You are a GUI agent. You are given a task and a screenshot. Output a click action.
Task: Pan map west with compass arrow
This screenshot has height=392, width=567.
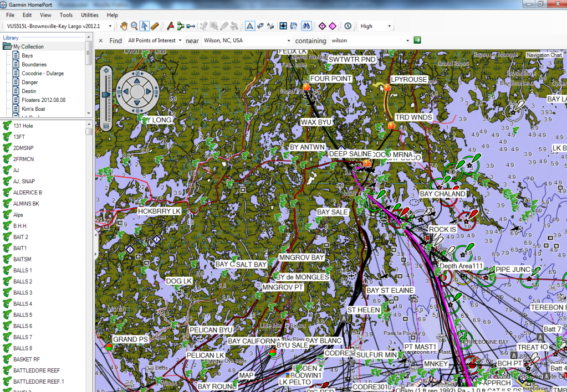pyautogui.click(x=126, y=92)
